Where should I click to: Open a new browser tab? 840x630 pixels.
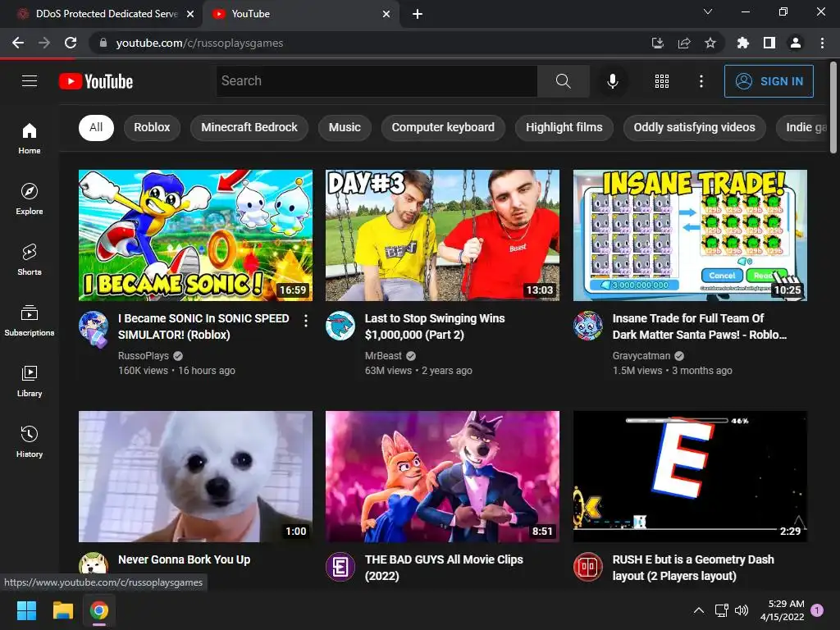(418, 14)
